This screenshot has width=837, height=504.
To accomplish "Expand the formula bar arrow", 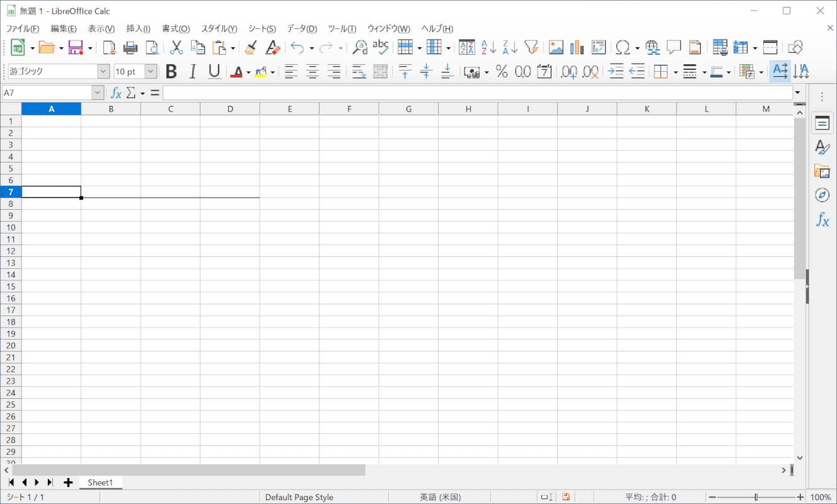I will tap(798, 93).
